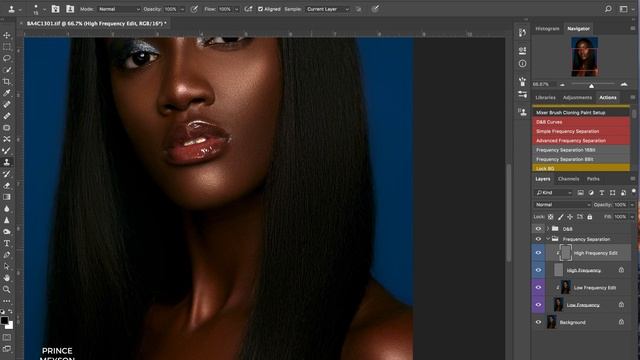Click the Navigator zoom percentage field
Viewport: 640px width, 360px height.
click(x=543, y=84)
